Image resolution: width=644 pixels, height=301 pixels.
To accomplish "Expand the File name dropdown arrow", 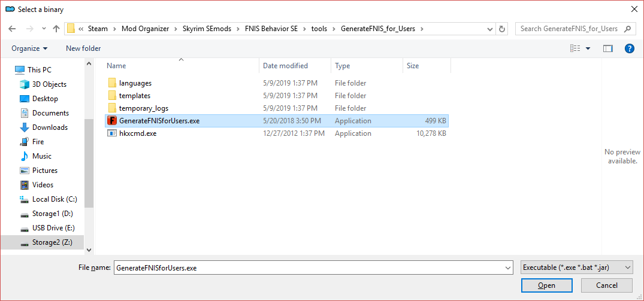I will 509,267.
